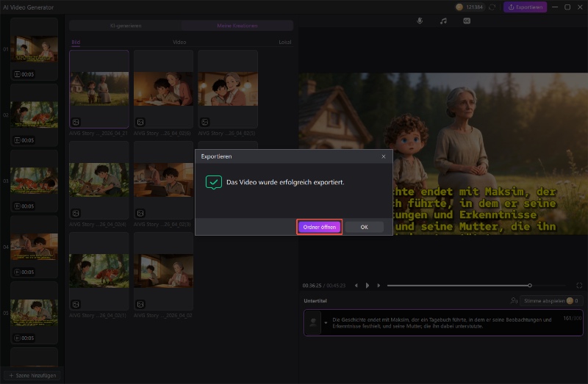The height and width of the screenshot is (384, 588).
Task: Click the coin credits balance 121384
Action: pos(470,7)
